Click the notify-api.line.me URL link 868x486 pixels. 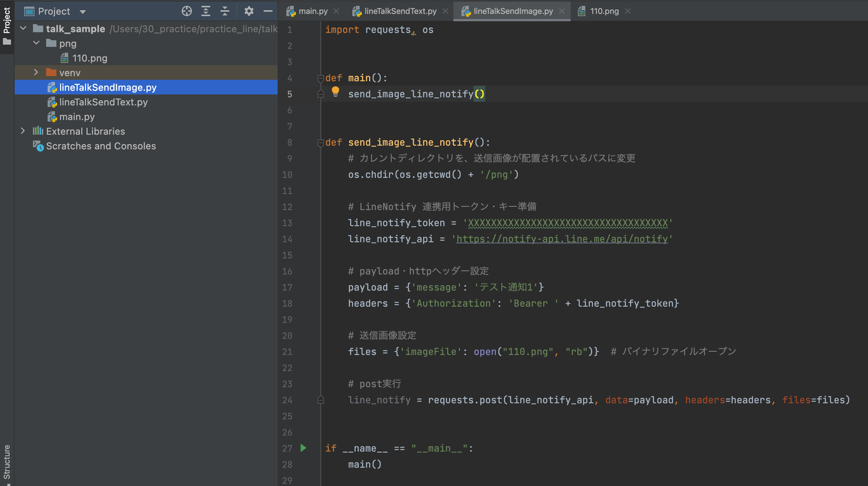tap(562, 239)
